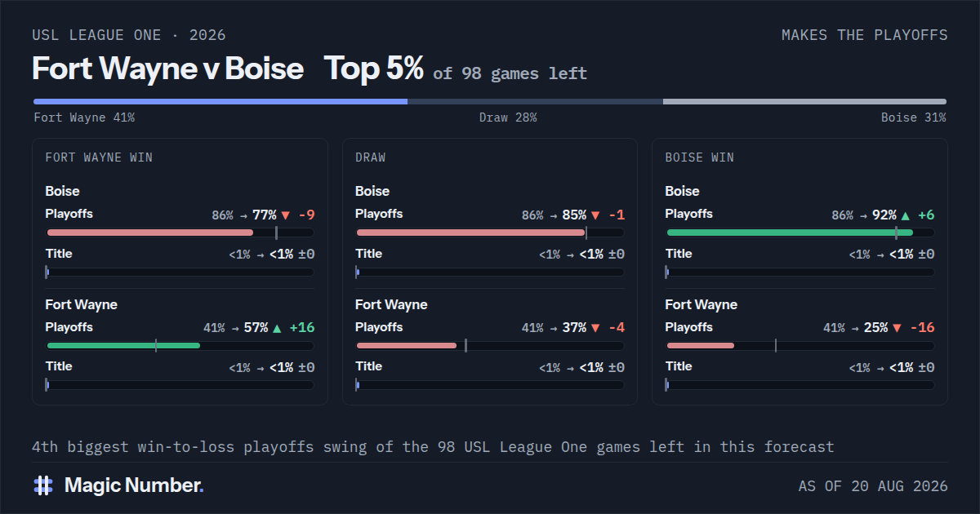Click the red down arrow next to -16
980x514 pixels.
[x=898, y=328]
